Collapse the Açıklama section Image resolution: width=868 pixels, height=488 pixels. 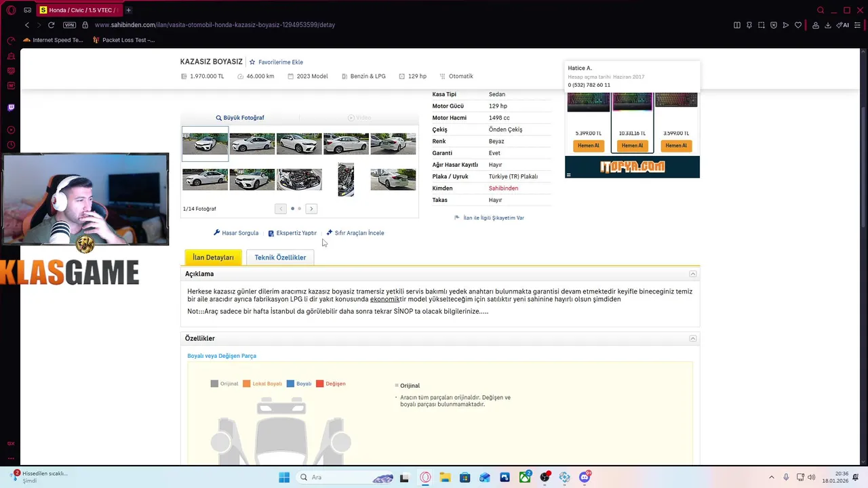(693, 274)
